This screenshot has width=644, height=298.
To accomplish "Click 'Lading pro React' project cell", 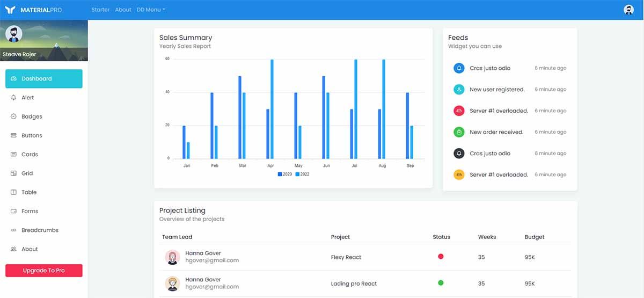I will click(354, 284).
